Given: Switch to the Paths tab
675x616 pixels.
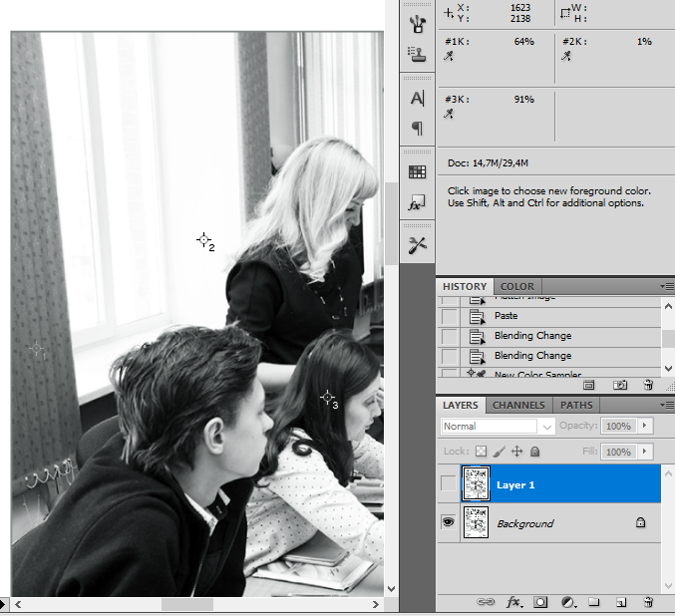Looking at the screenshot, I should tap(576, 406).
